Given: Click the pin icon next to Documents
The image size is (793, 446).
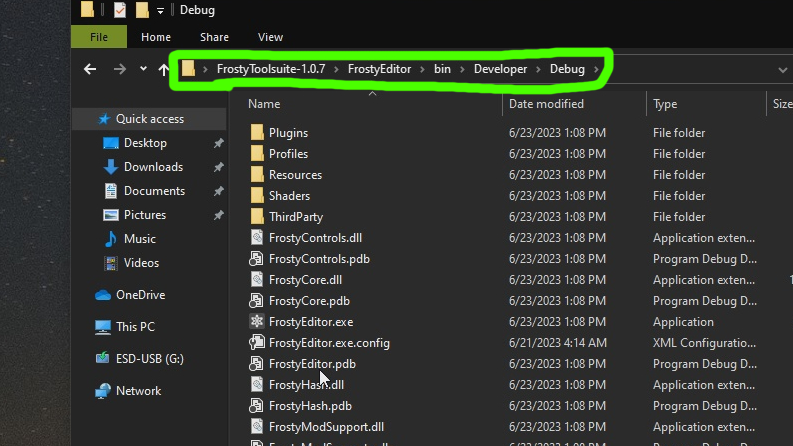Looking at the screenshot, I should pos(218,191).
